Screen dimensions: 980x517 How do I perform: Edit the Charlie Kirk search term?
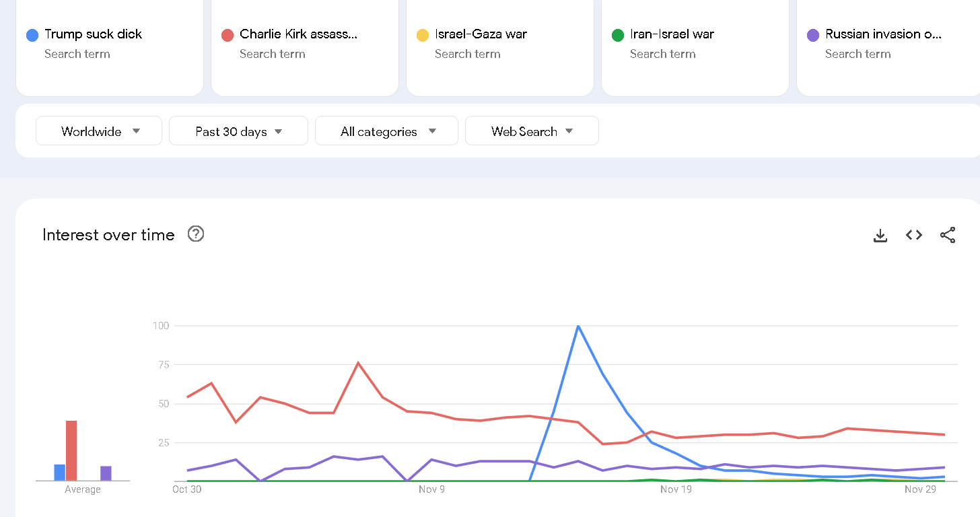[x=298, y=34]
